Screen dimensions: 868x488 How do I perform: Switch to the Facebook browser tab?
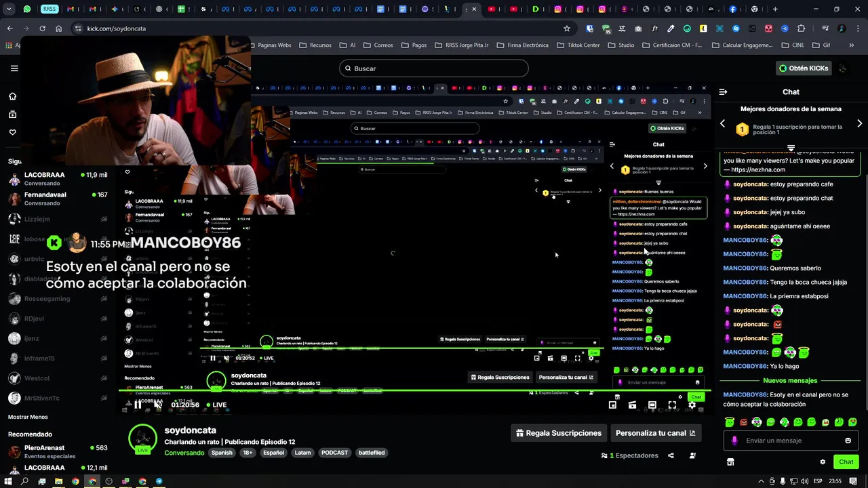(732, 9)
